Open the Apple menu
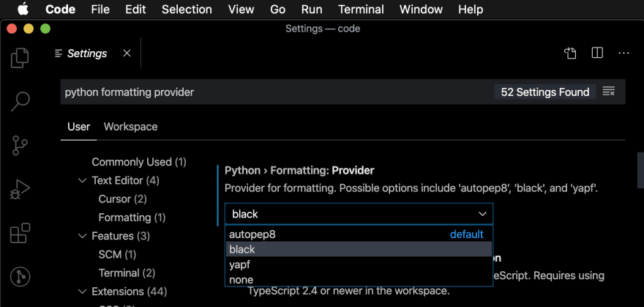The width and height of the screenshot is (644, 307). [23, 9]
